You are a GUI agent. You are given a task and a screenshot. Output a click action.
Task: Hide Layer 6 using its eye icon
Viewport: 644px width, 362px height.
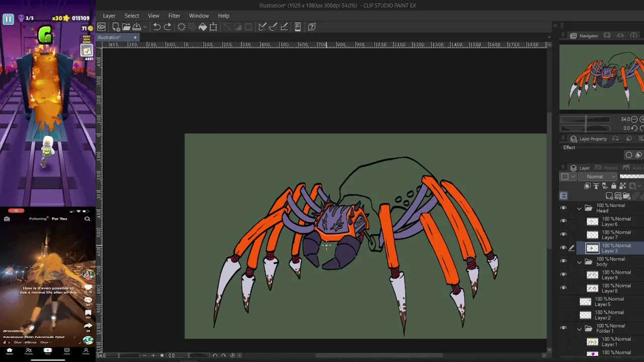[563, 221]
